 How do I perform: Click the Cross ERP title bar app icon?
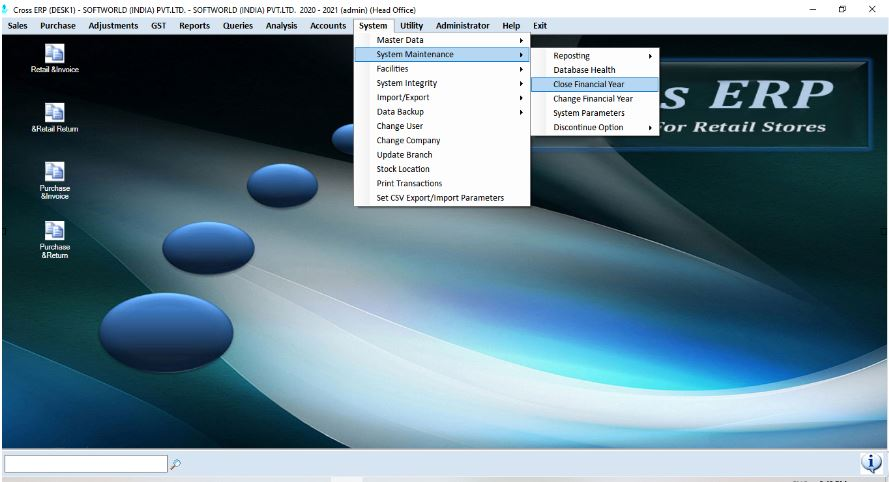point(6,9)
